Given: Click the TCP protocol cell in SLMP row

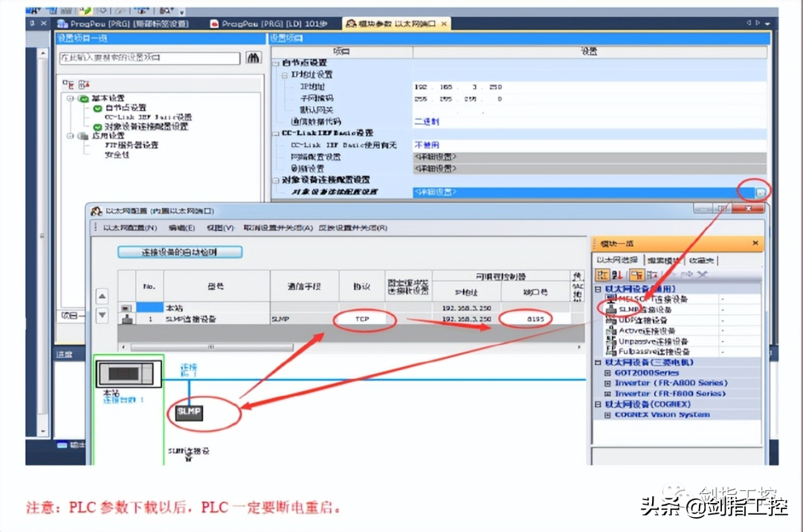Looking at the screenshot, I should pos(363,319).
